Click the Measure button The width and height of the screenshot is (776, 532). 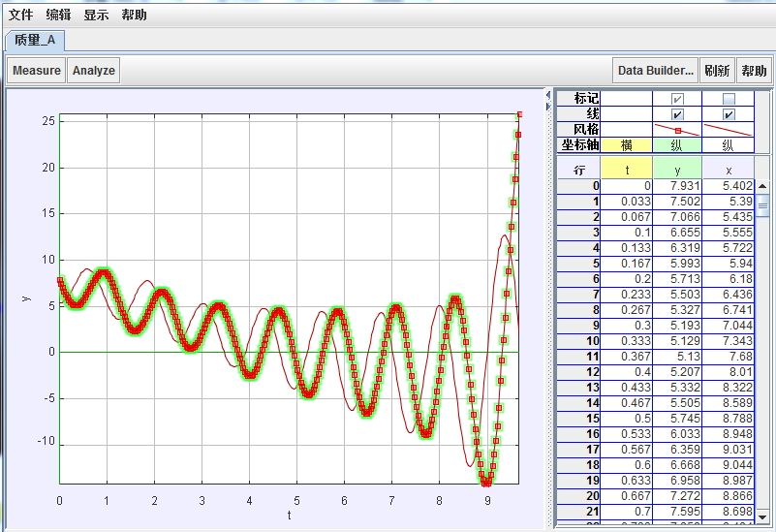pos(37,71)
